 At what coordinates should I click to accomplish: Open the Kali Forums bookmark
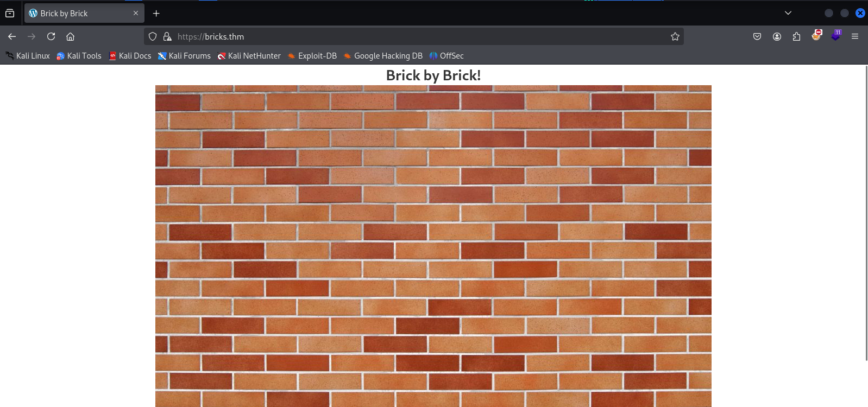pos(184,56)
